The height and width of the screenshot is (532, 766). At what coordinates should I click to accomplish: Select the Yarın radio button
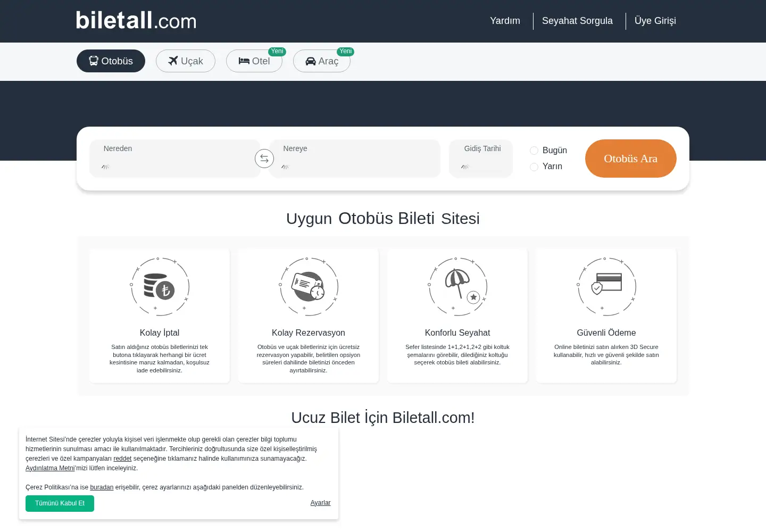(x=534, y=167)
